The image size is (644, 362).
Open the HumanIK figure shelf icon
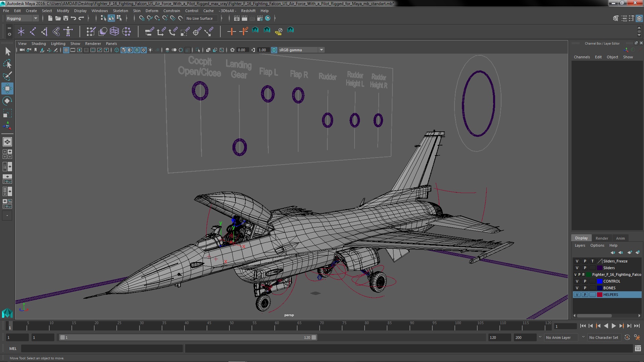[x=68, y=32]
